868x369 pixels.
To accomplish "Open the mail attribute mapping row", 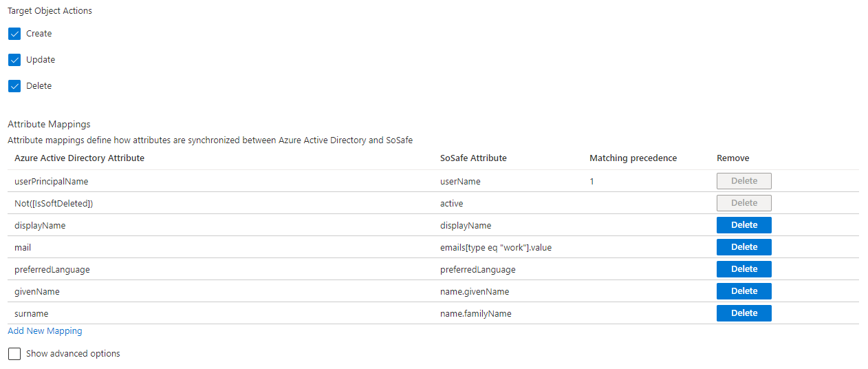I will click(x=23, y=248).
